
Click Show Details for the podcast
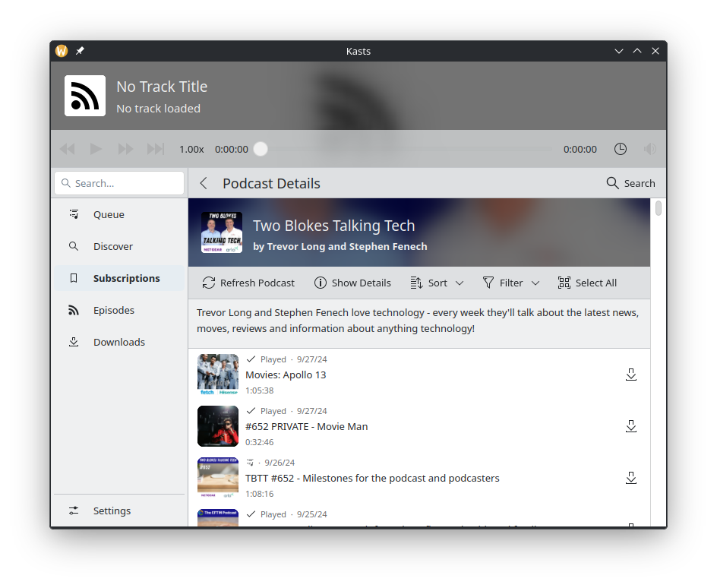352,283
